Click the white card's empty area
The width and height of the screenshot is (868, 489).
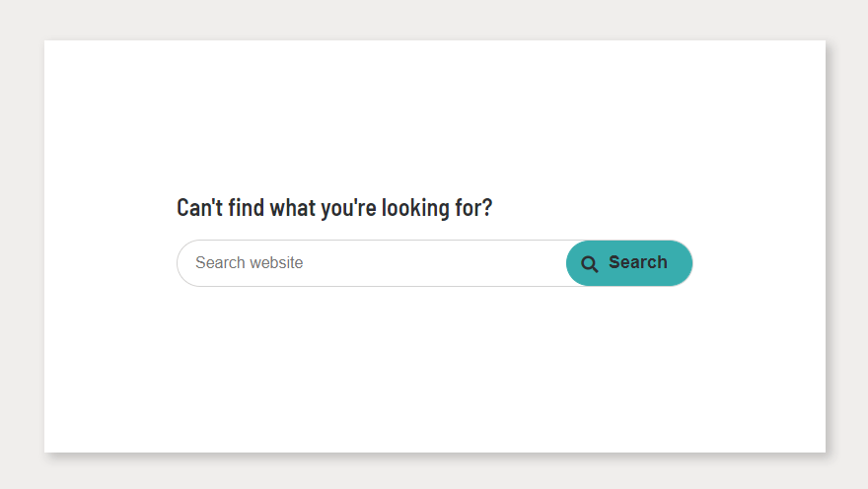[x=434, y=375]
